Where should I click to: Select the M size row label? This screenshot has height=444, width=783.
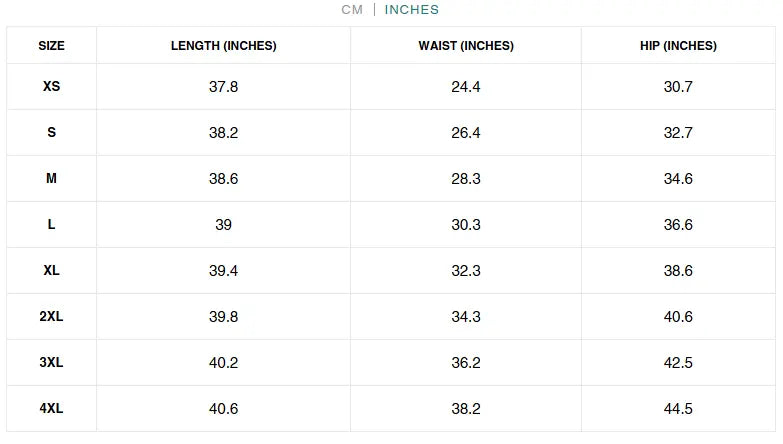click(52, 179)
